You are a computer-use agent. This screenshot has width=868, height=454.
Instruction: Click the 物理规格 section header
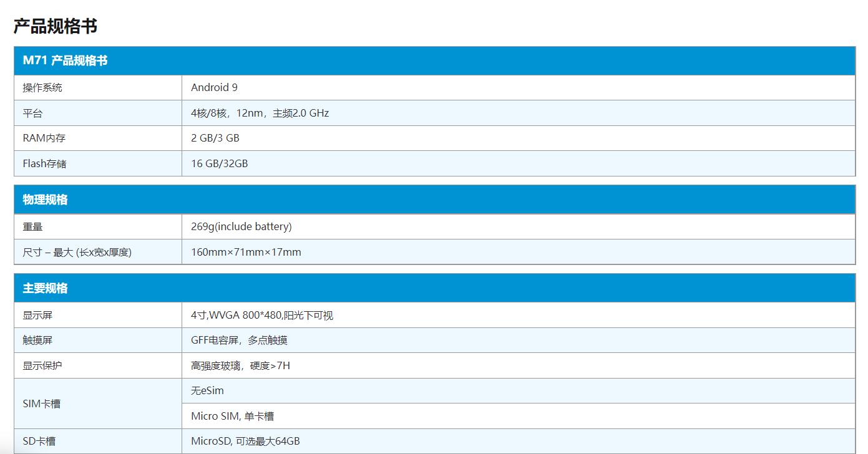click(434, 200)
